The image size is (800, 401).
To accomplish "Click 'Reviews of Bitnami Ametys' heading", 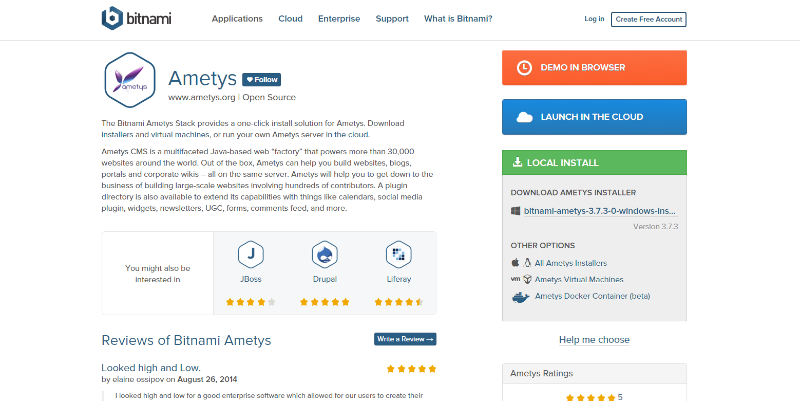I will click(x=186, y=340).
